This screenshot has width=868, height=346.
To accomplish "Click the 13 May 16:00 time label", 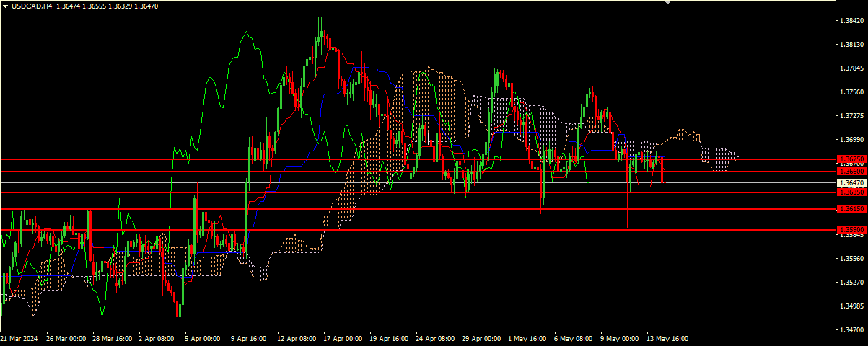I will click(x=666, y=338).
